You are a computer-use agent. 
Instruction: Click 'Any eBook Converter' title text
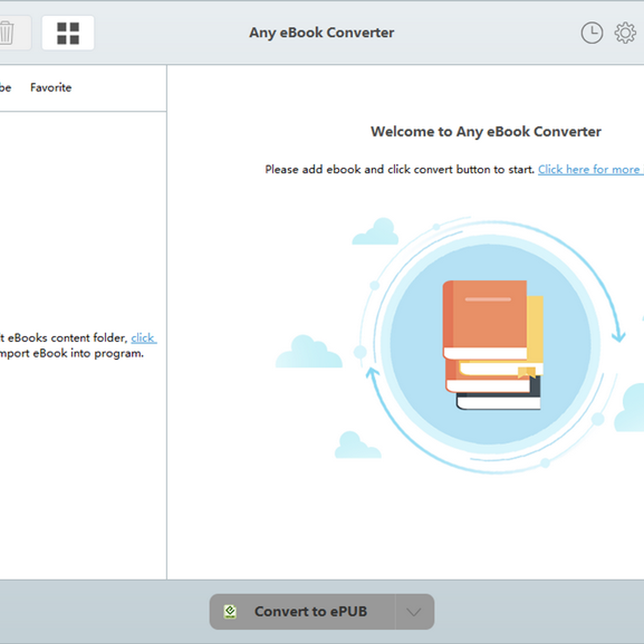click(321, 33)
